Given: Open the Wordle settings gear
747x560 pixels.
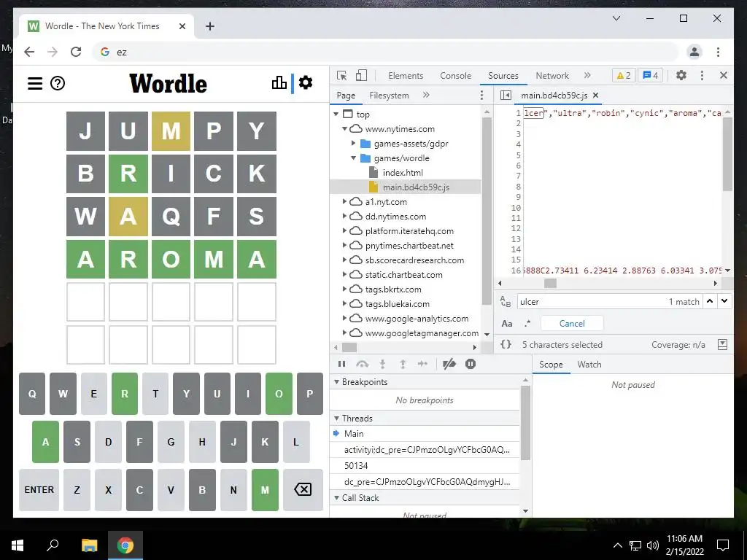Looking at the screenshot, I should tap(306, 82).
